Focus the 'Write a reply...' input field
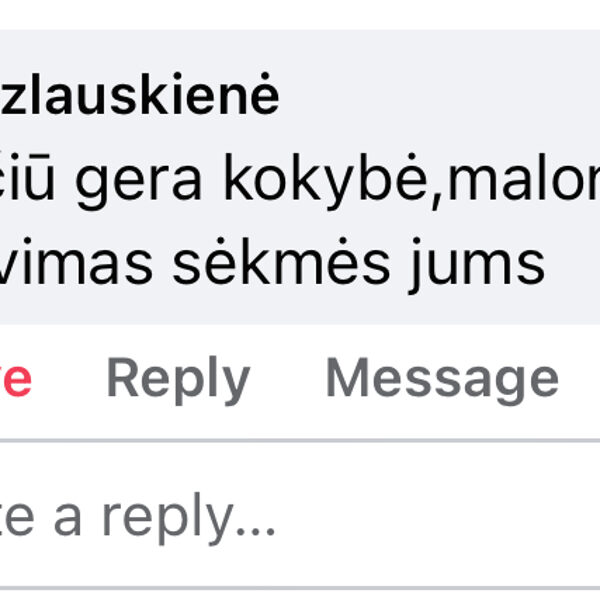 300,515
